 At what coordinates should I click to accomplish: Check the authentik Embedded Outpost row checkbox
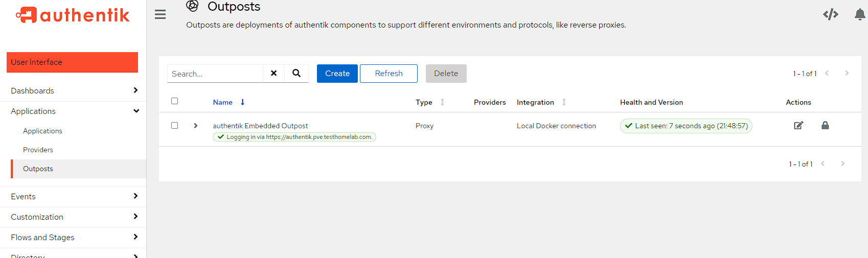(x=175, y=126)
